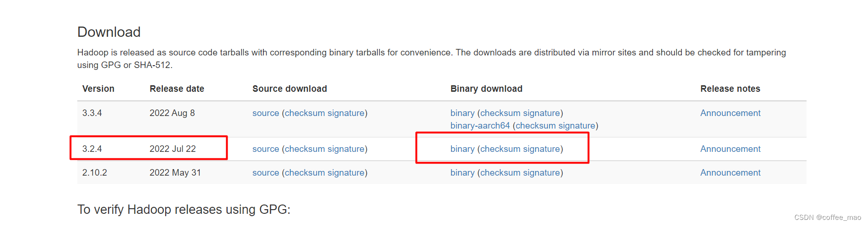868x225 pixels.
Task: Open the 3.2.4 Announcement release notes
Action: (730, 149)
